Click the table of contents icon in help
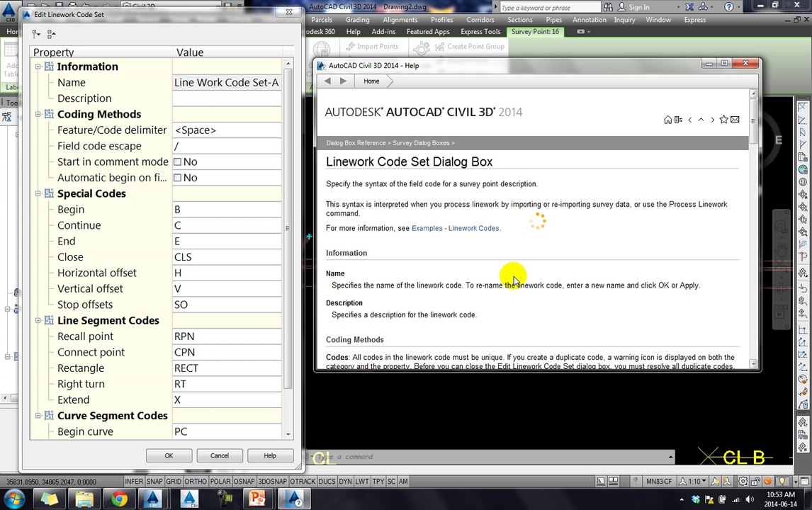812x510 pixels. [678, 120]
